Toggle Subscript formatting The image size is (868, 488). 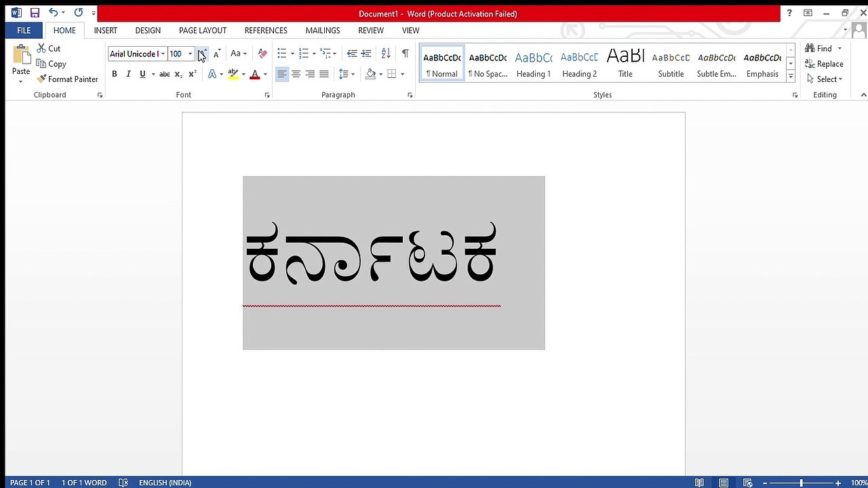click(x=178, y=74)
